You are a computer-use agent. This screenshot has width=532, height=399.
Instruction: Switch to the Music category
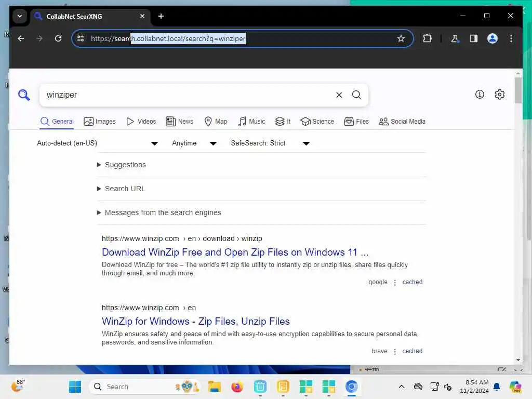pos(251,122)
